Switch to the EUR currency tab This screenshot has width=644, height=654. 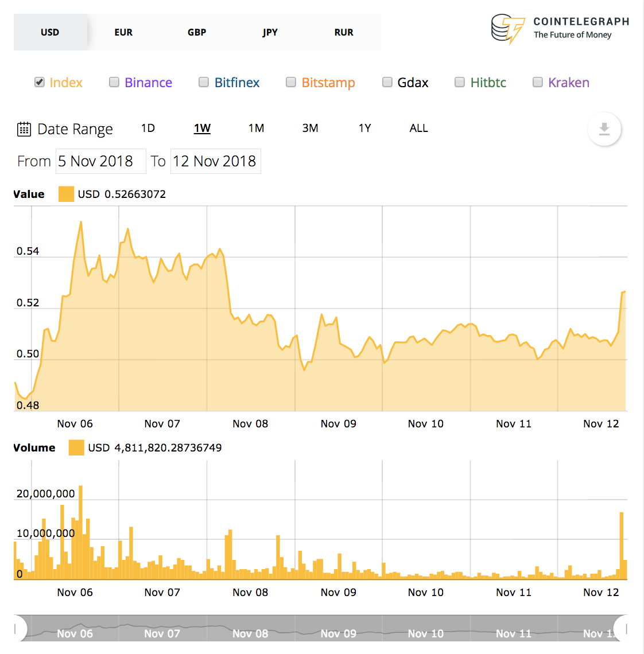tap(123, 32)
